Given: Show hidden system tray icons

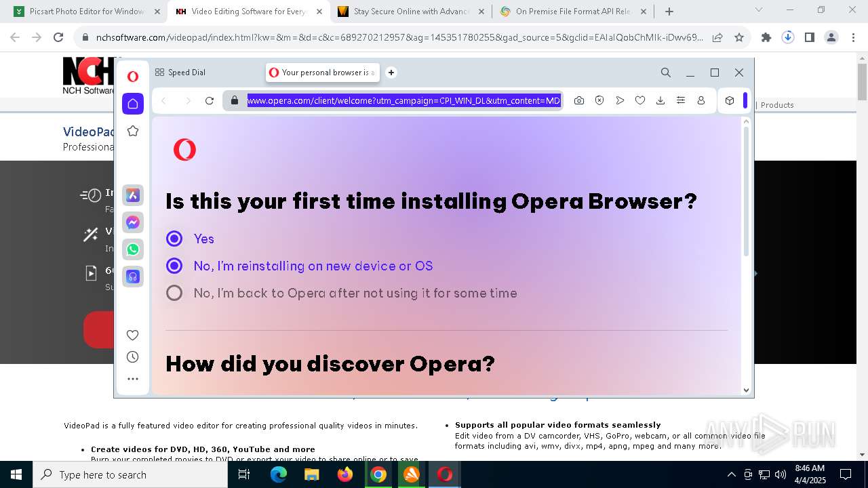Looking at the screenshot, I should coord(731,474).
